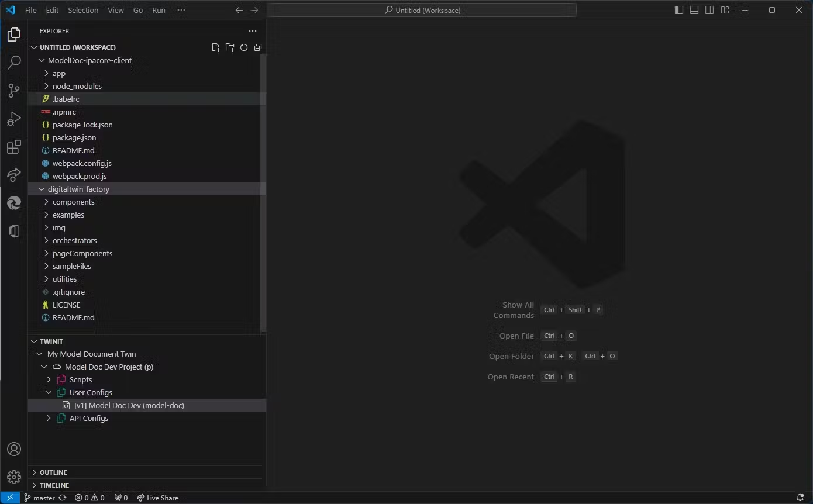
Task: Click the New Folder icon in workspace header
Action: point(230,47)
